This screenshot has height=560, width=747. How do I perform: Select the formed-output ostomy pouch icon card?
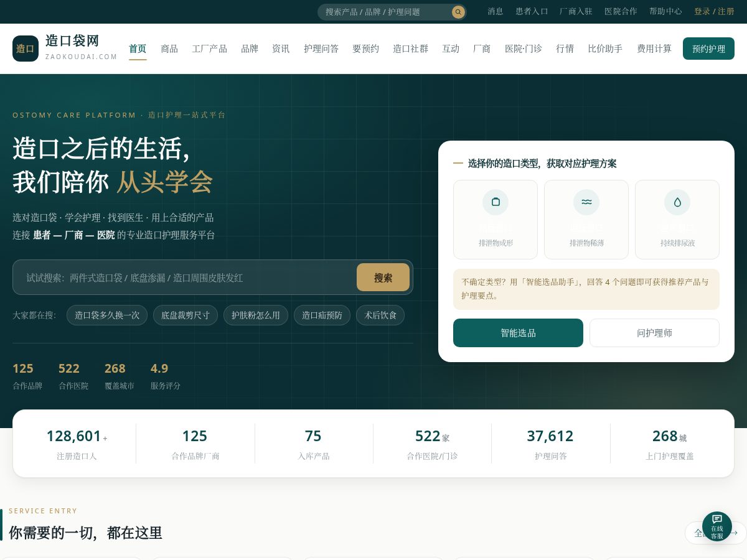(x=496, y=220)
